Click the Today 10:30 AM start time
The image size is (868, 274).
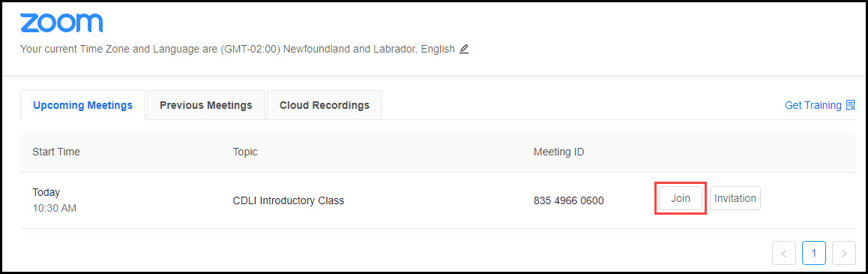[54, 200]
